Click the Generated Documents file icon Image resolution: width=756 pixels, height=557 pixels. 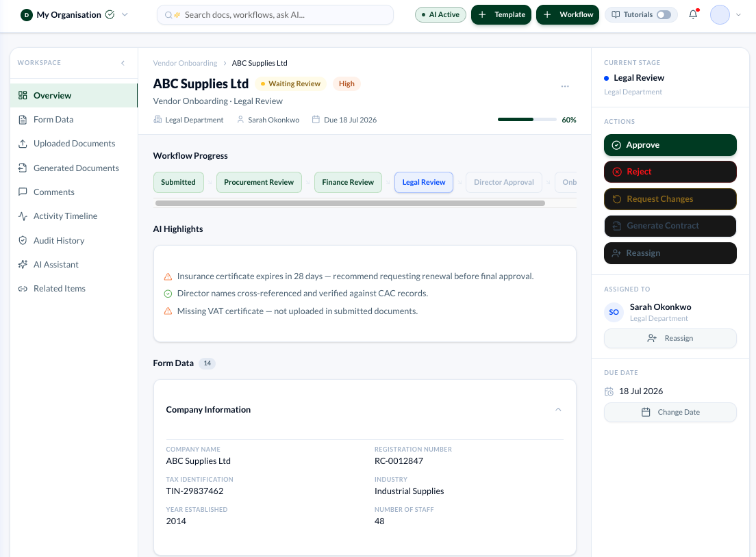(23, 168)
